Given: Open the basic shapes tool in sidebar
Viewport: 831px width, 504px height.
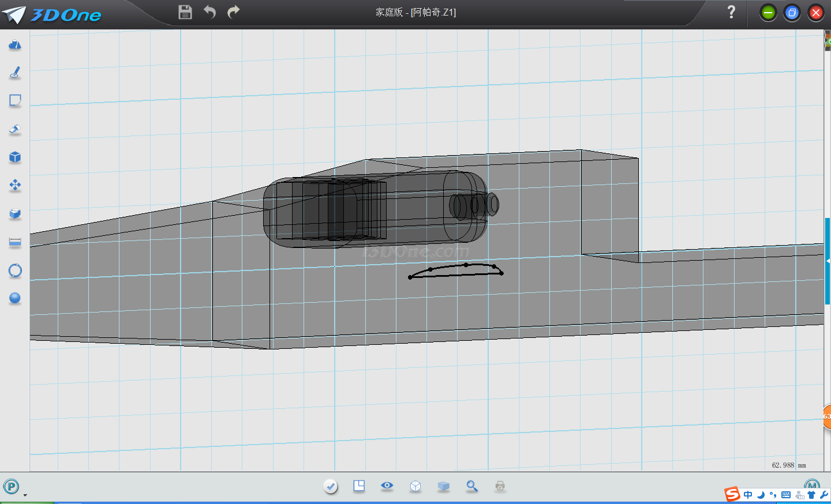Looking at the screenshot, I should (15, 45).
